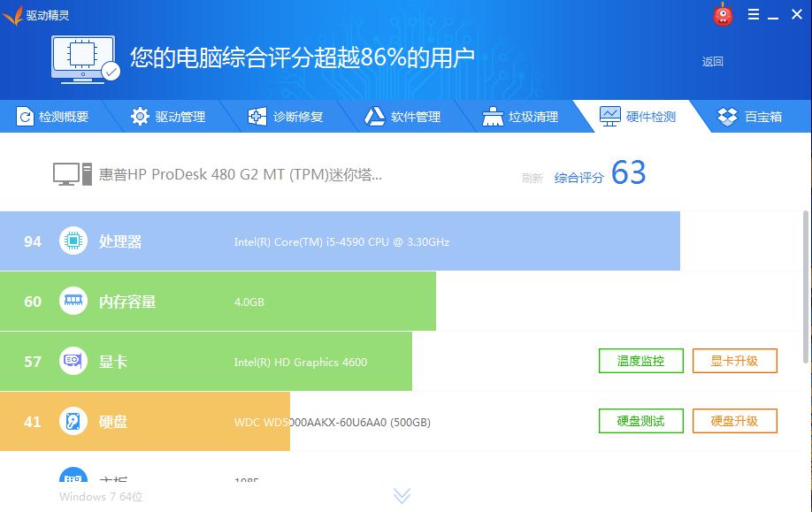
Task: Select the processor (处理器) chip icon
Action: coord(72,241)
